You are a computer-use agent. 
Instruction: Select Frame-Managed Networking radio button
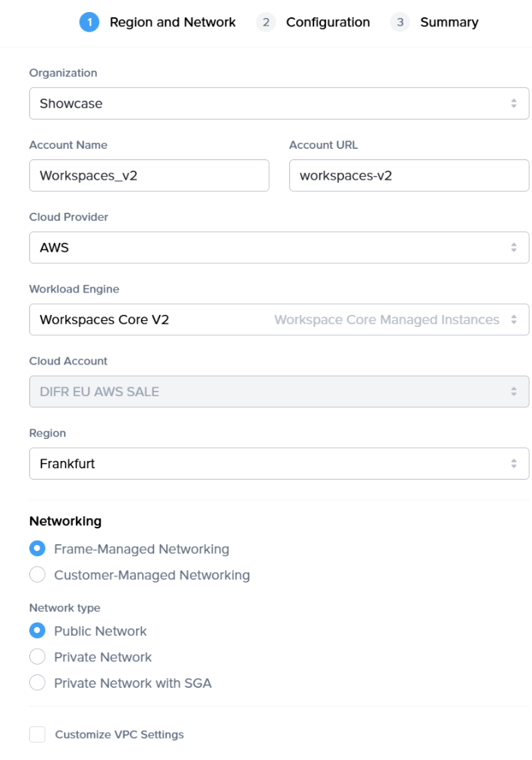coord(38,549)
